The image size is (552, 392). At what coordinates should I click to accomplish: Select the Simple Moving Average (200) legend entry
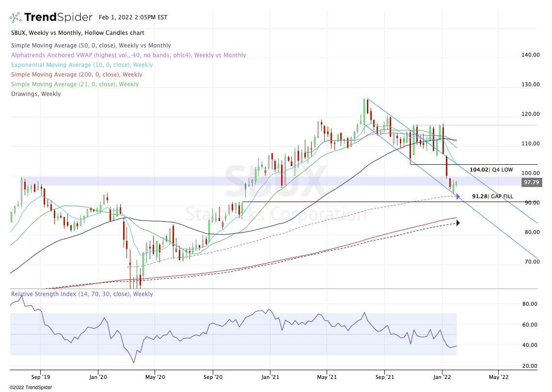(77, 74)
